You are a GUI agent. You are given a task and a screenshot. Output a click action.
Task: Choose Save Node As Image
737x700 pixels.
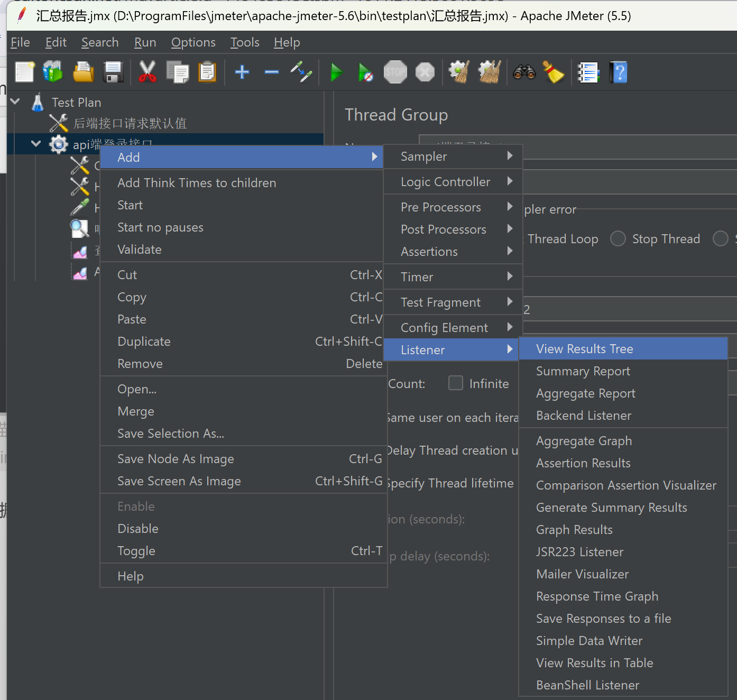coord(243,459)
